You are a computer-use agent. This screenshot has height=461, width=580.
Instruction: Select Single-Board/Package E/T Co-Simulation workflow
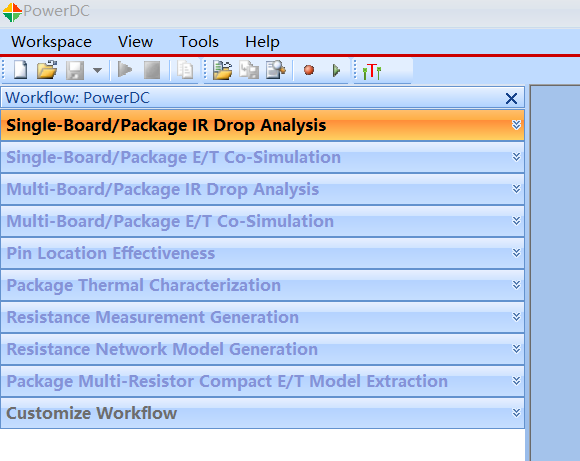click(x=262, y=157)
